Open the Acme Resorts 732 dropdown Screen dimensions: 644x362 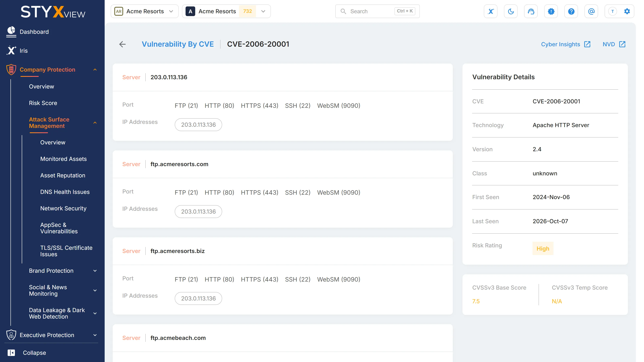[x=226, y=11]
